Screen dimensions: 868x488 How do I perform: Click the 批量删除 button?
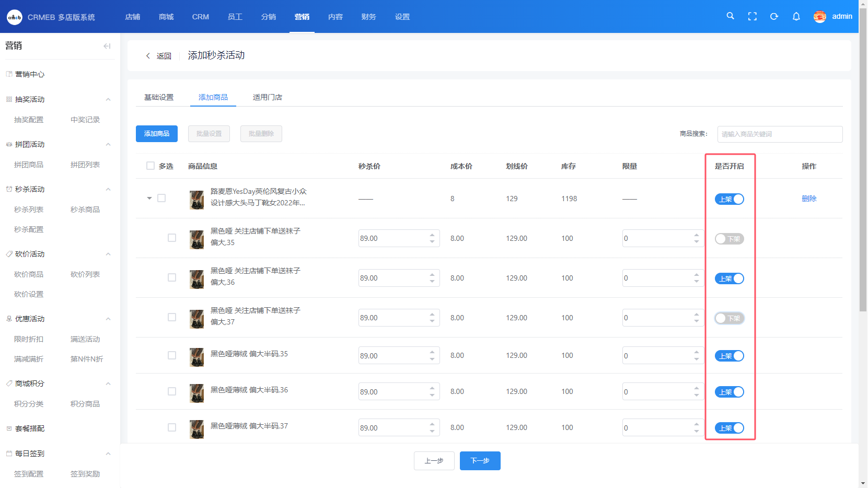pos(261,134)
